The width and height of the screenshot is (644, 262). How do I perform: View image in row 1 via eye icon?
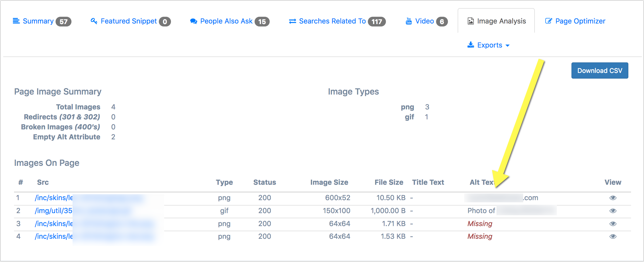coord(613,198)
